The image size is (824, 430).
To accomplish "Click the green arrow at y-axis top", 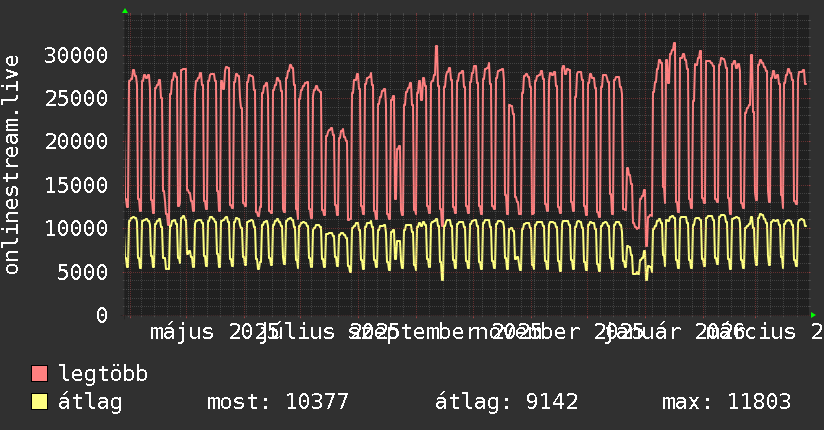I will pyautogui.click(x=125, y=11).
